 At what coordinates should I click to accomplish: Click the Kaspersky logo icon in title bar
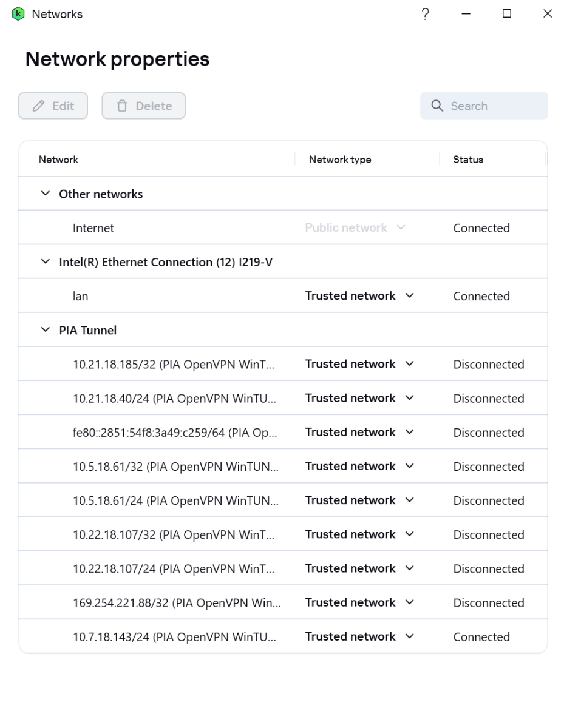click(18, 14)
